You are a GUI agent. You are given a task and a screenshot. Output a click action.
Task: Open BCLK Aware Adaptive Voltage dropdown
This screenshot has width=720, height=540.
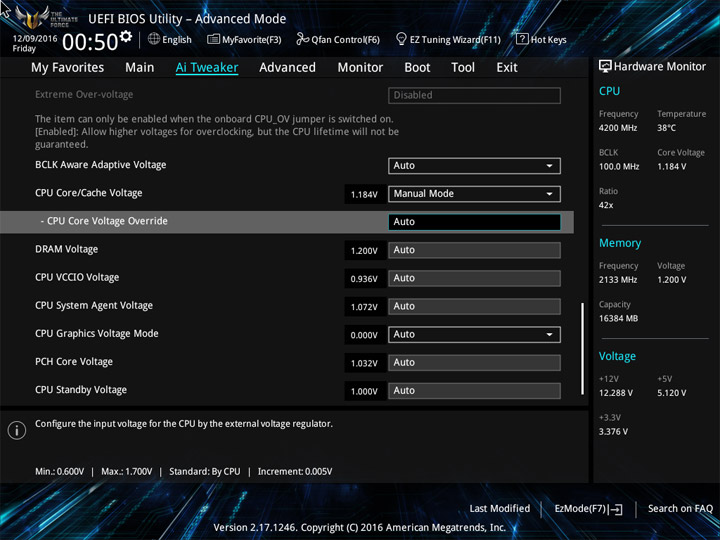pyautogui.click(x=474, y=166)
